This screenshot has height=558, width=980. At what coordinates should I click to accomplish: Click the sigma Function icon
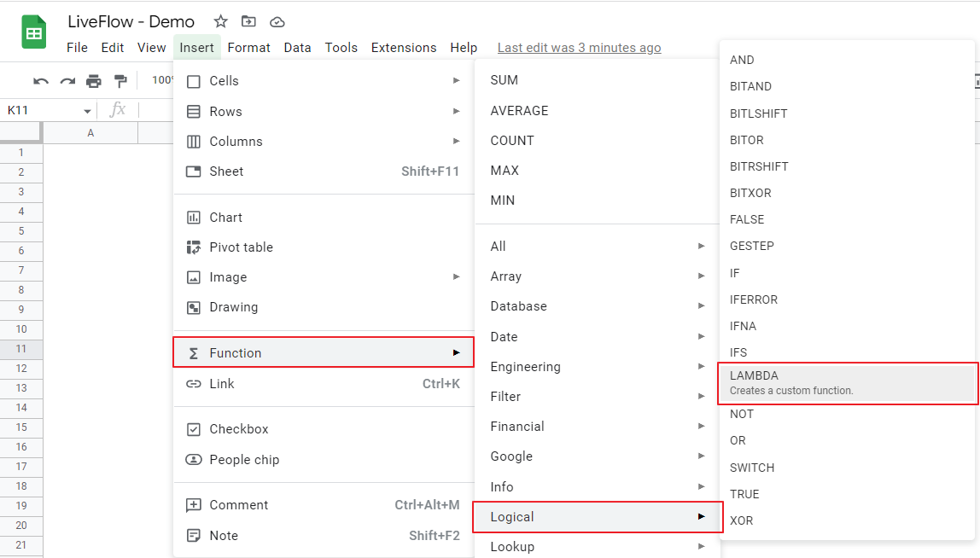click(x=194, y=354)
